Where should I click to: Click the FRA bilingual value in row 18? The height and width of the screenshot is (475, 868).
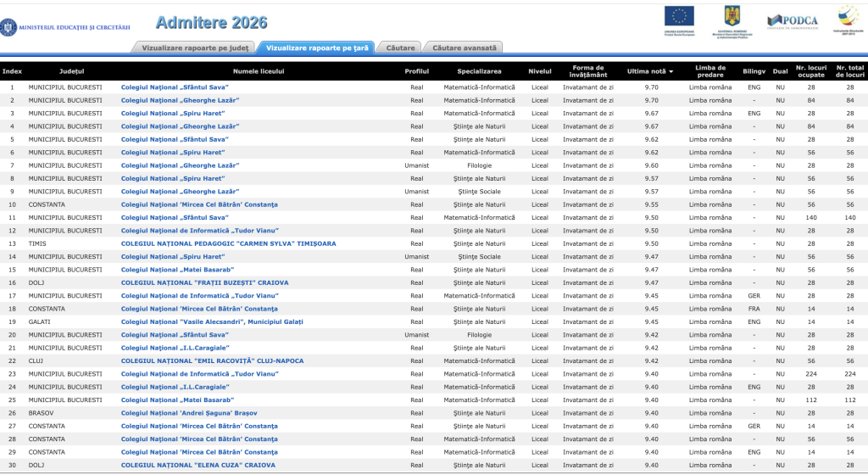754,309
